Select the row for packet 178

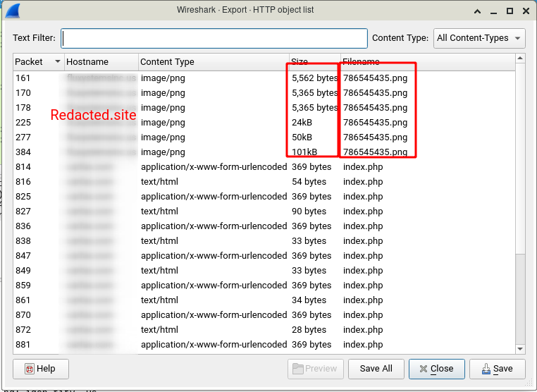pyautogui.click(x=264, y=108)
